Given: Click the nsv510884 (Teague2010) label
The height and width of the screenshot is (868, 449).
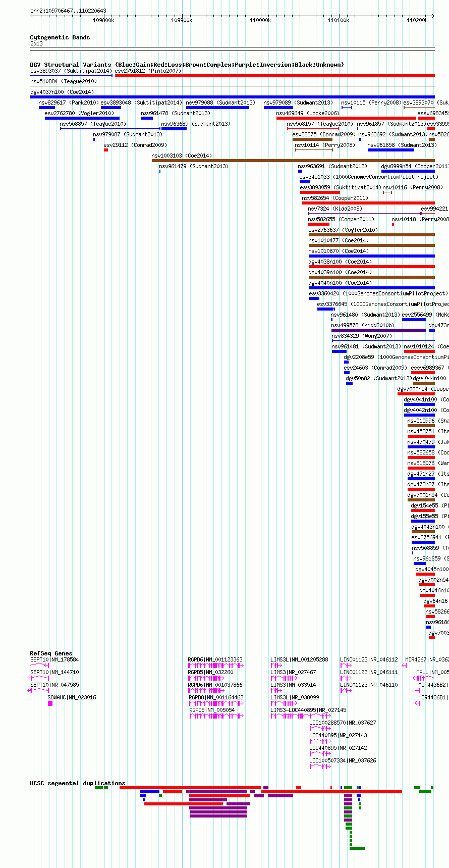Looking at the screenshot, I should [x=63, y=81].
